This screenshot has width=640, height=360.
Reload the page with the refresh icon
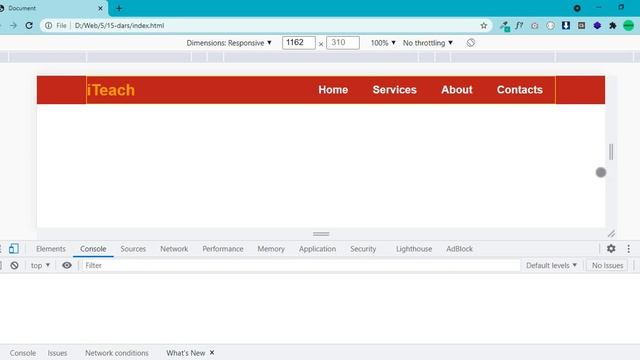point(29,25)
